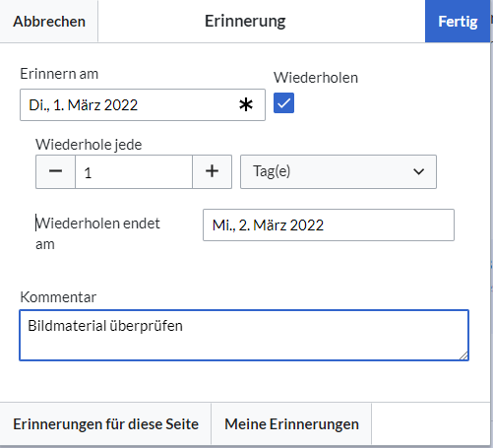Increase repeat interval with plus button
Viewport: 493px width, 448px height.
(x=212, y=171)
